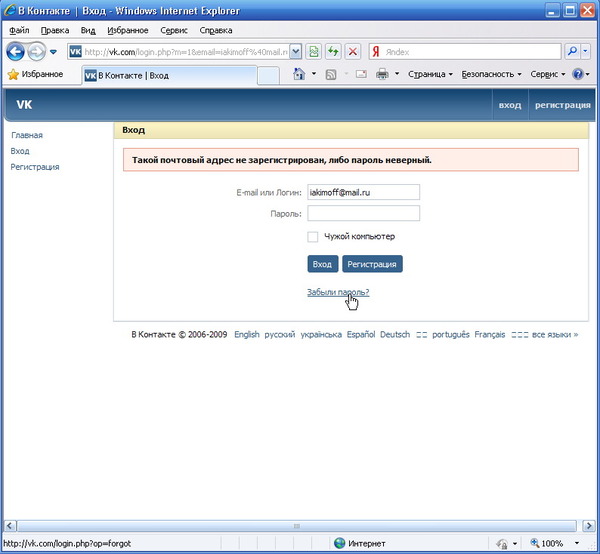Open the Вход sidebar link
The height and width of the screenshot is (554, 600).
[20, 151]
